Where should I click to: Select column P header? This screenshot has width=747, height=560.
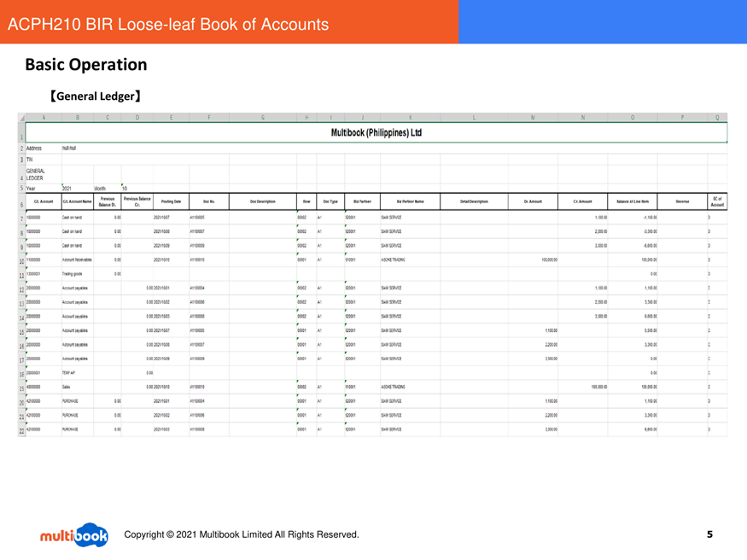point(682,118)
